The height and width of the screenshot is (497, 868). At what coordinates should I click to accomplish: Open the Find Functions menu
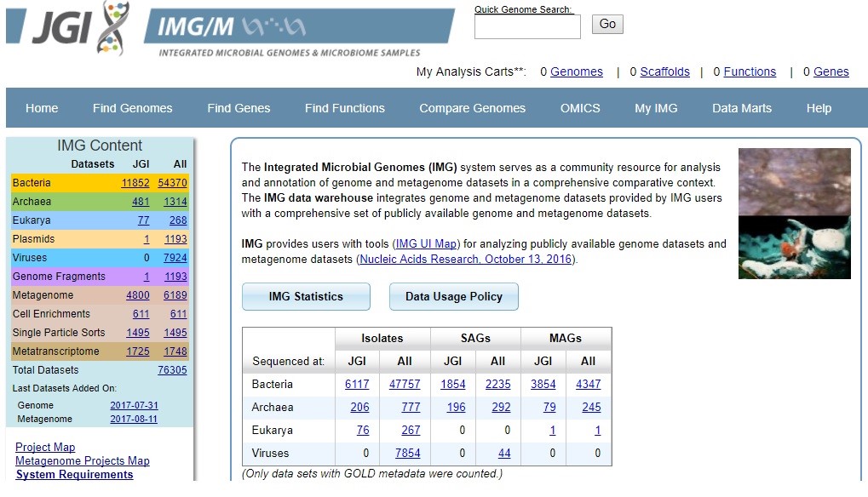pos(344,108)
